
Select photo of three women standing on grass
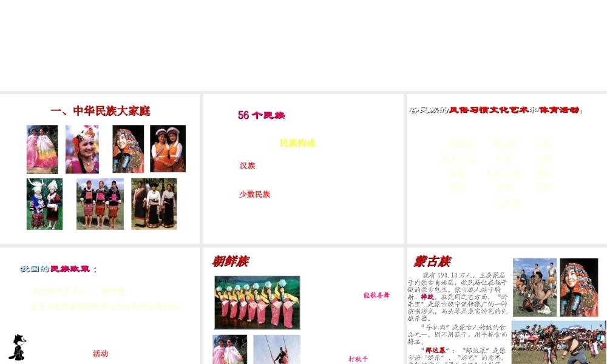(100, 204)
